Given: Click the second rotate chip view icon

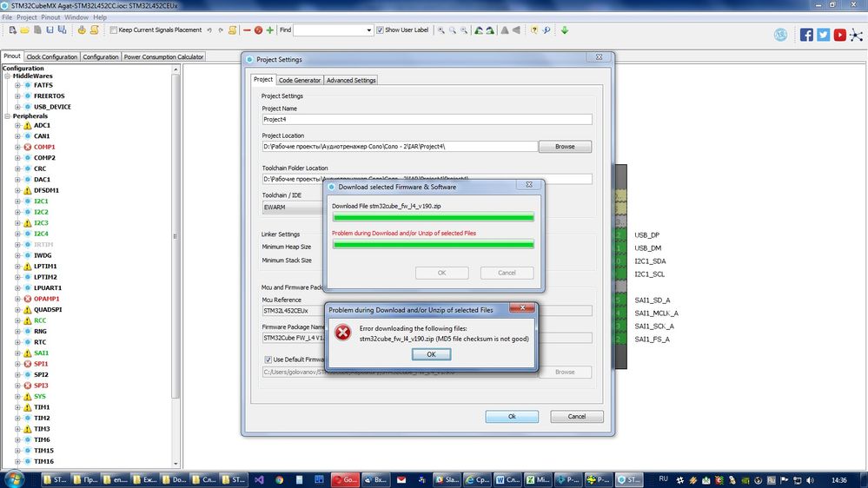Looking at the screenshot, I should pos(490,30).
